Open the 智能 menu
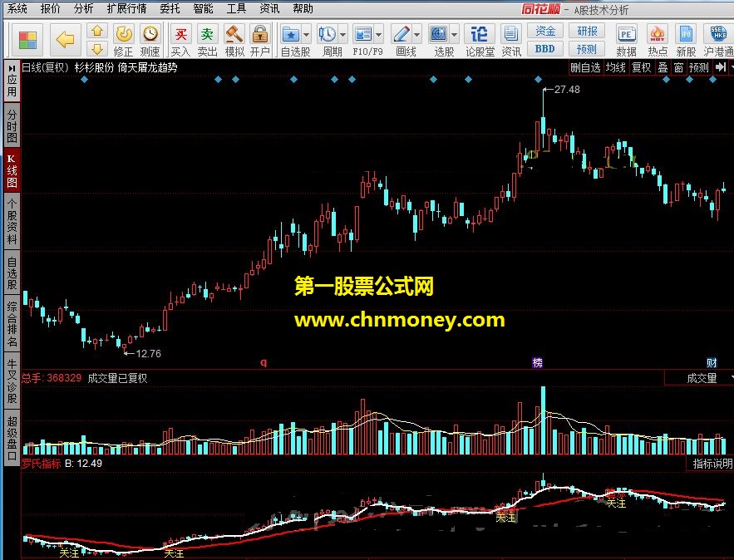Image resolution: width=734 pixels, height=560 pixels. coord(203,8)
